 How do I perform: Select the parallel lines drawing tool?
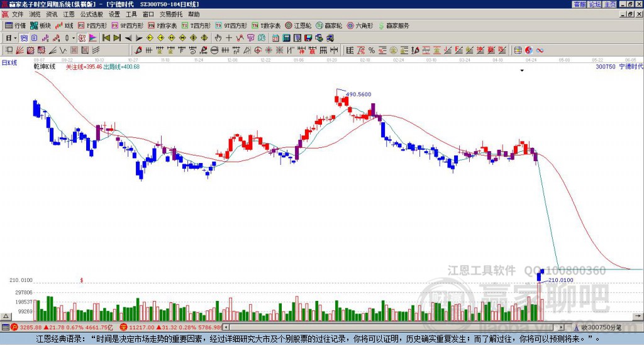pos(96,50)
